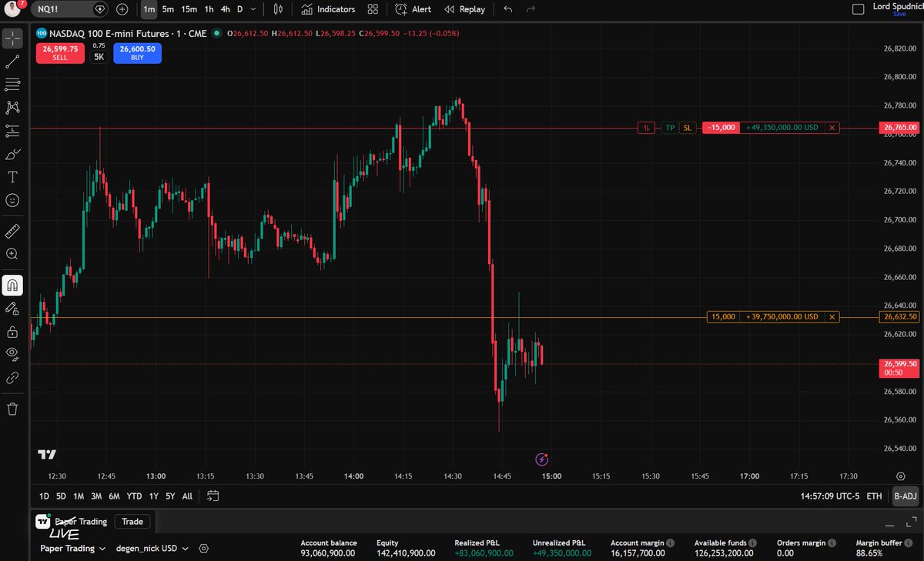This screenshot has width=924, height=561.
Task: Select the 15m timeframe
Action: click(189, 9)
